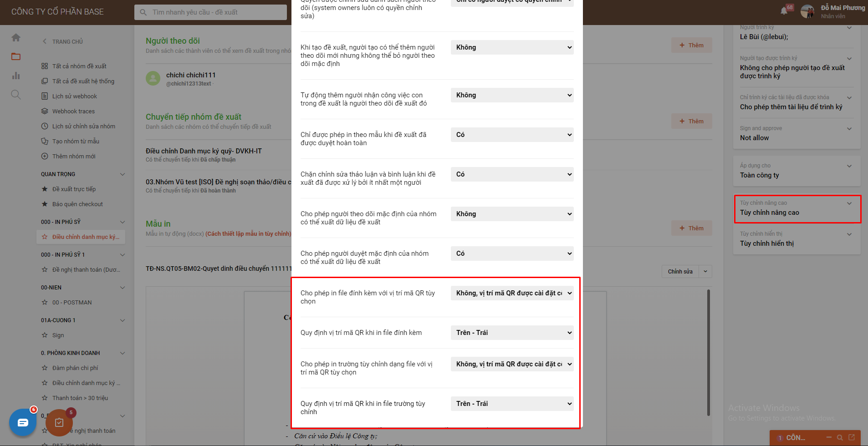Click star beside Sign item

coord(45,335)
